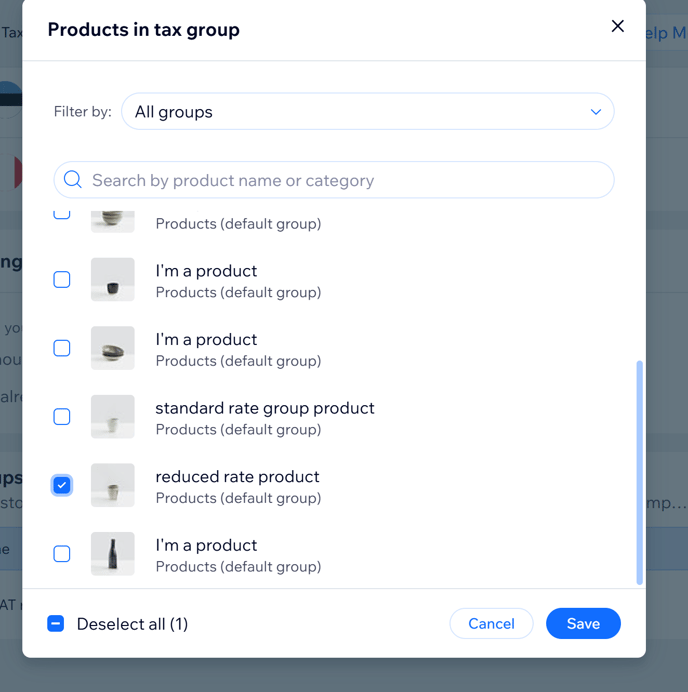Toggle the Deselect all checkbox
This screenshot has height=692, width=688.
[x=56, y=624]
